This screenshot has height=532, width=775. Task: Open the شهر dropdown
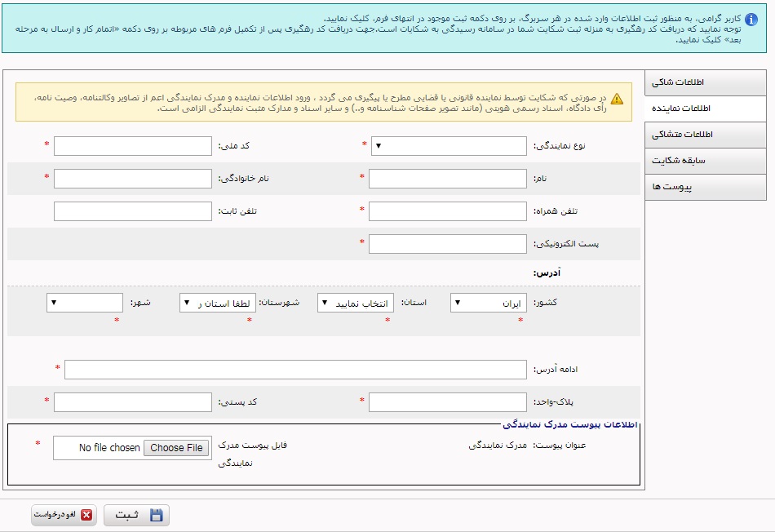click(85, 303)
